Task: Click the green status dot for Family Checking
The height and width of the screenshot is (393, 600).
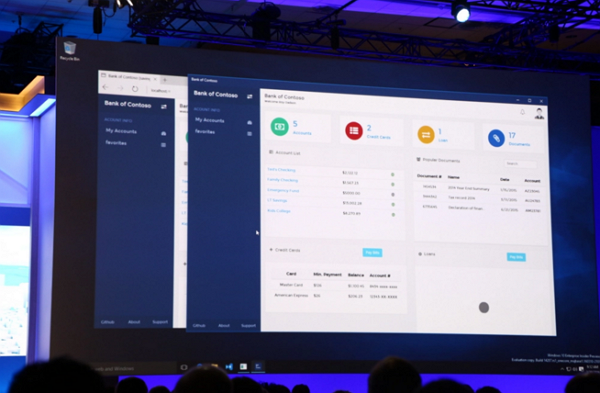Action: tap(393, 184)
